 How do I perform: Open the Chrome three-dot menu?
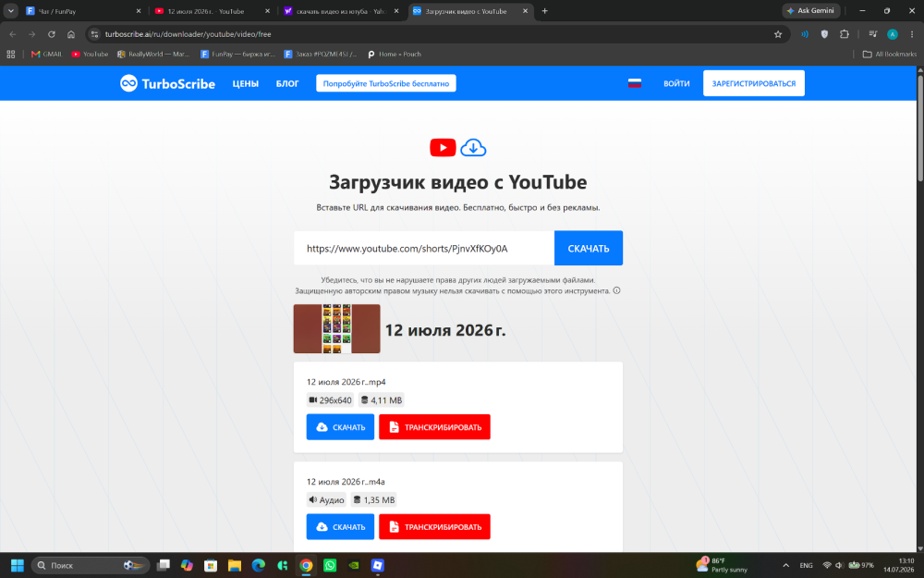tap(912, 34)
